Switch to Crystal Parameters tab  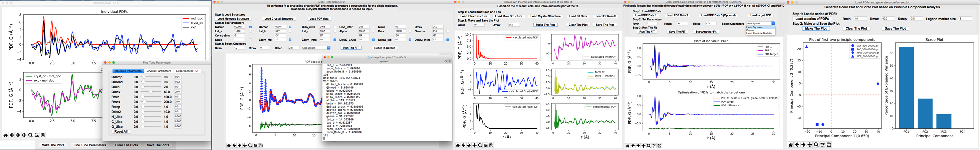[159, 71]
